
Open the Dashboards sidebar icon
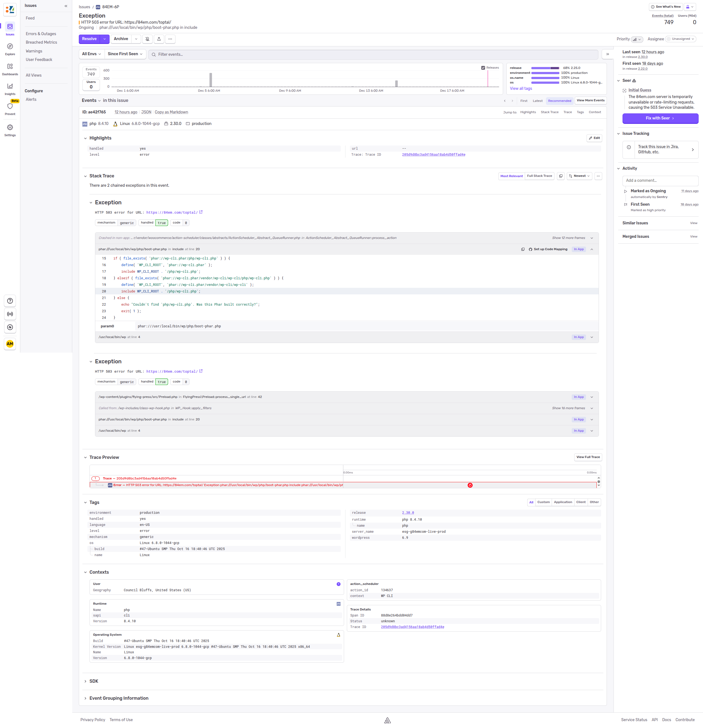click(10, 68)
